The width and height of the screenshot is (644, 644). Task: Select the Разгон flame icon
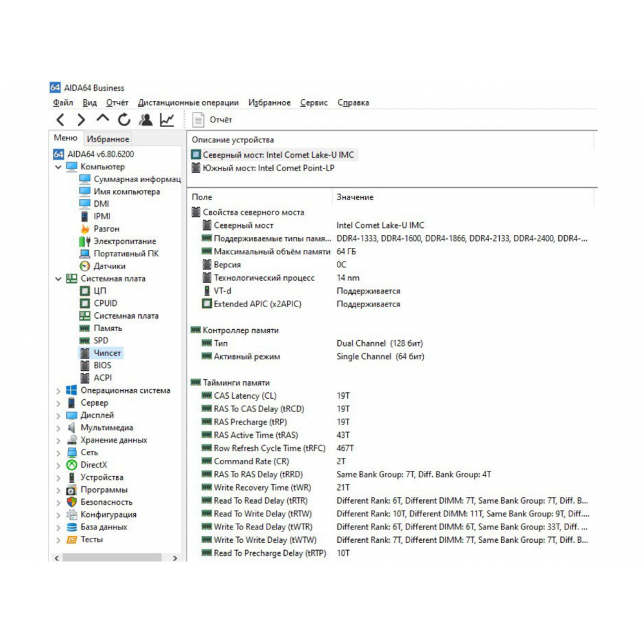[x=84, y=229]
